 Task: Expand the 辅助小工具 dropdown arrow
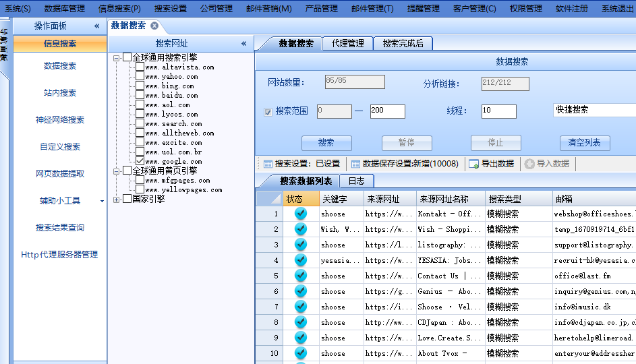pos(102,201)
